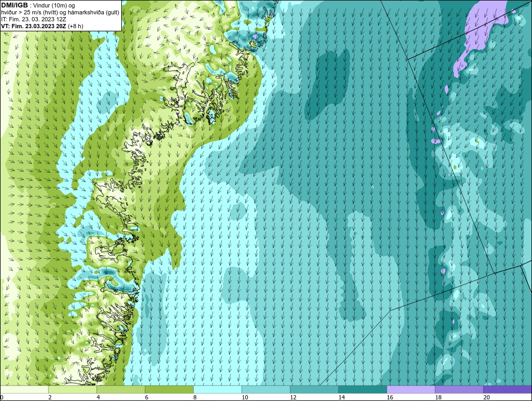Click the 8–10 m/s light cyan legend swatch
The height and width of the screenshot is (401, 532).
coord(218,389)
